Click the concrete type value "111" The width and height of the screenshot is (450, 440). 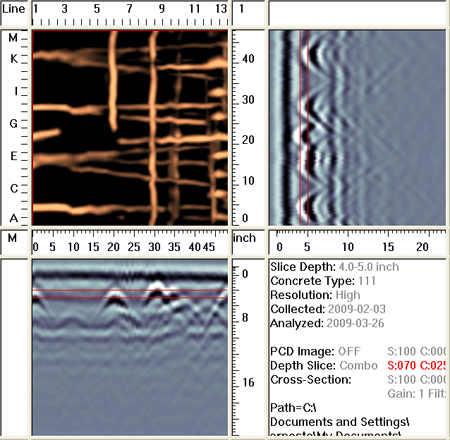367,281
